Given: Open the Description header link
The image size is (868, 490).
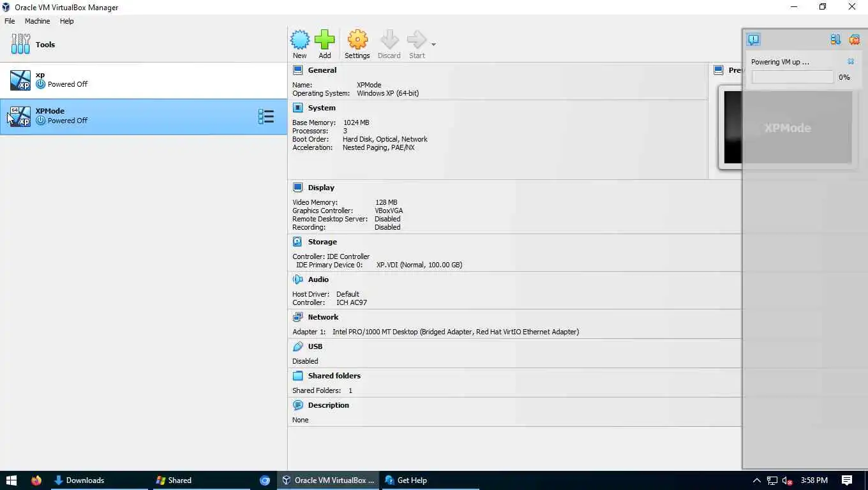Looking at the screenshot, I should click(x=328, y=405).
